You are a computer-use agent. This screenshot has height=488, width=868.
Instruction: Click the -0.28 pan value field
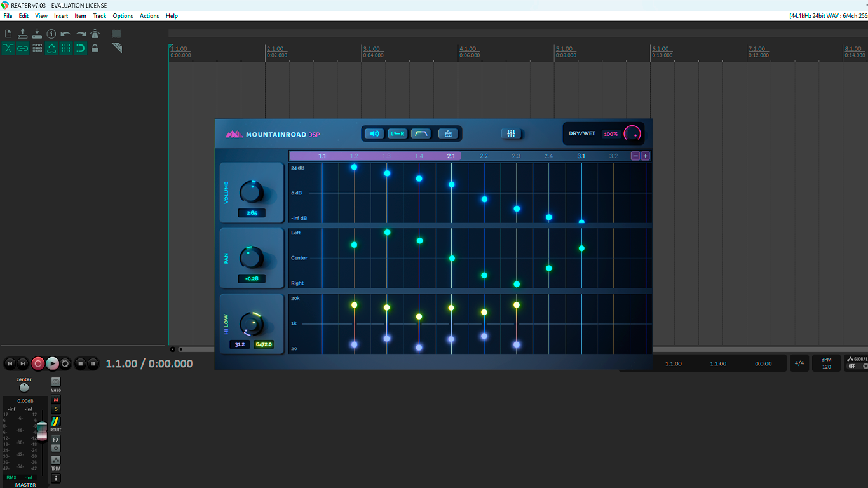pyautogui.click(x=252, y=278)
